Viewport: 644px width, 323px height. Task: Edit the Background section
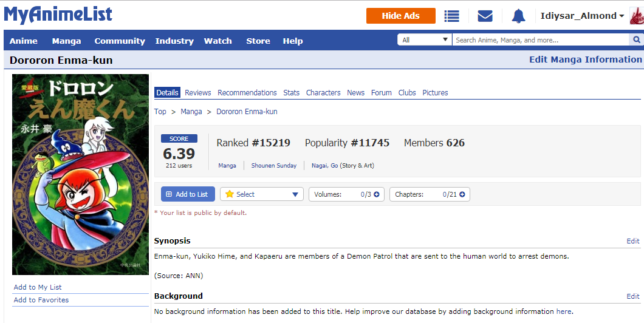pos(633,296)
